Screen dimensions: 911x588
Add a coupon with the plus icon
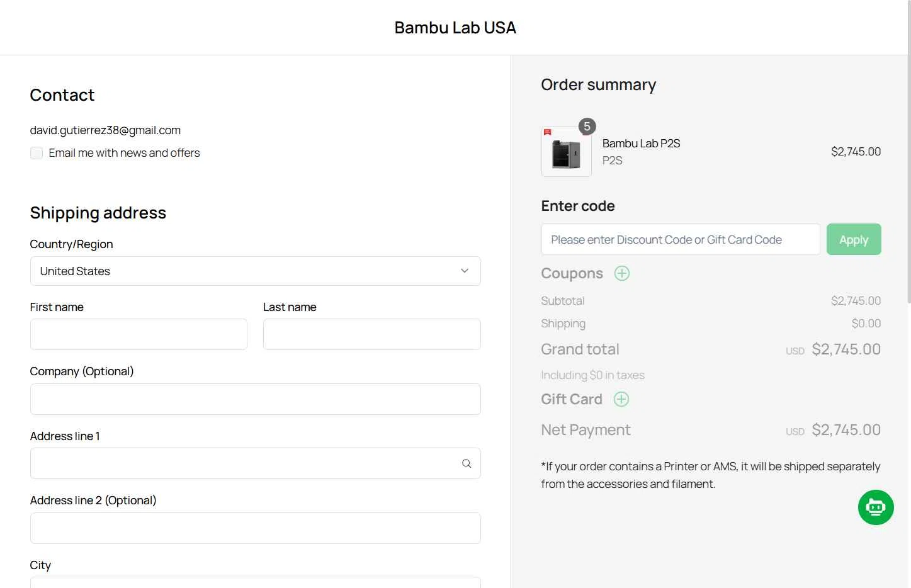[x=622, y=273]
